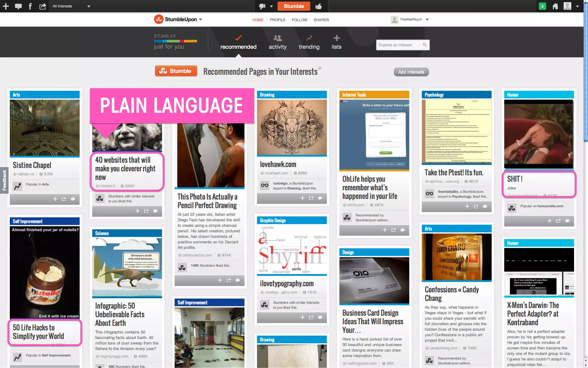Open the Sistine Chapel thumbnail image
This screenshot has height=368, width=588.
click(45, 128)
